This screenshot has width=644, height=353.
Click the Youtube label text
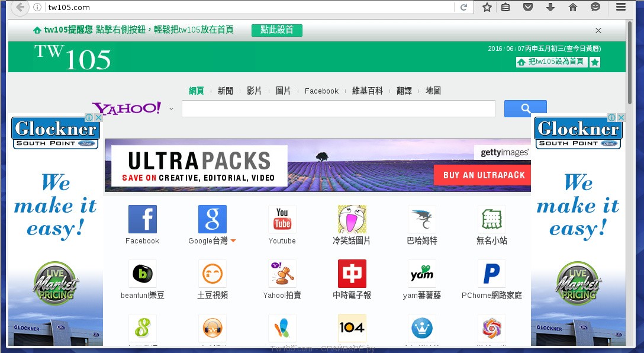tap(282, 241)
